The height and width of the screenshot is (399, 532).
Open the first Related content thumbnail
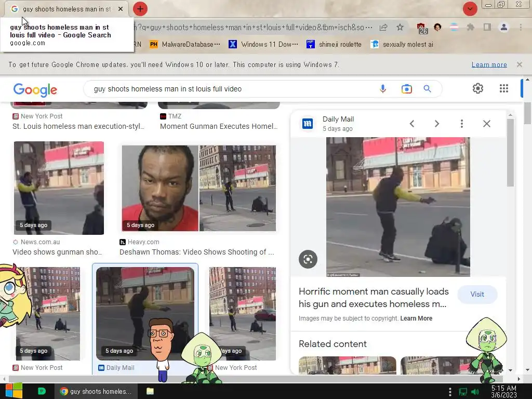coord(348,365)
